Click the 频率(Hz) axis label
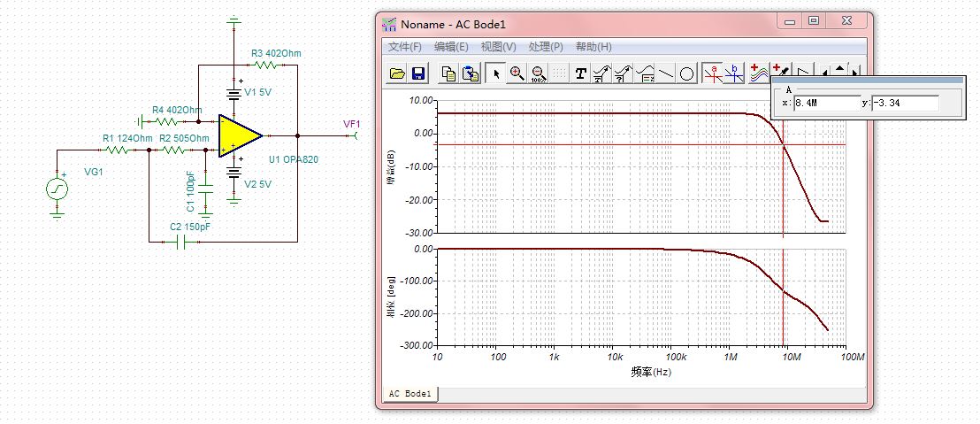Image resolution: width=980 pixels, height=424 pixels. [651, 372]
